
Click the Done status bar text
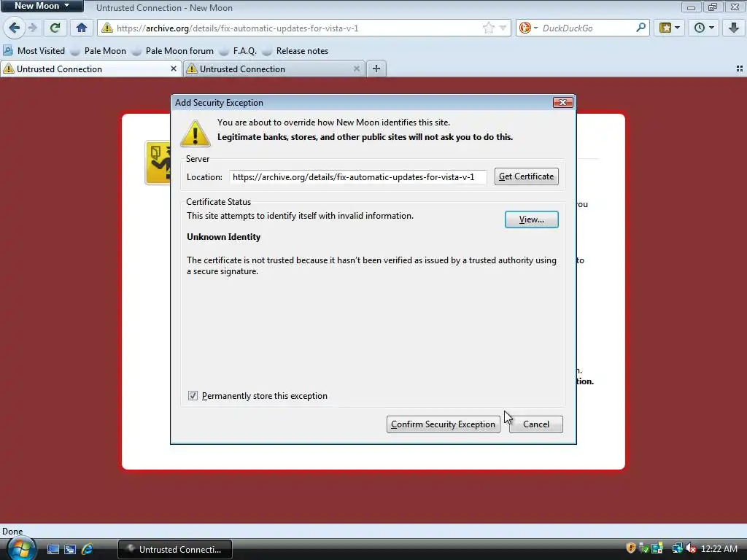click(12, 532)
